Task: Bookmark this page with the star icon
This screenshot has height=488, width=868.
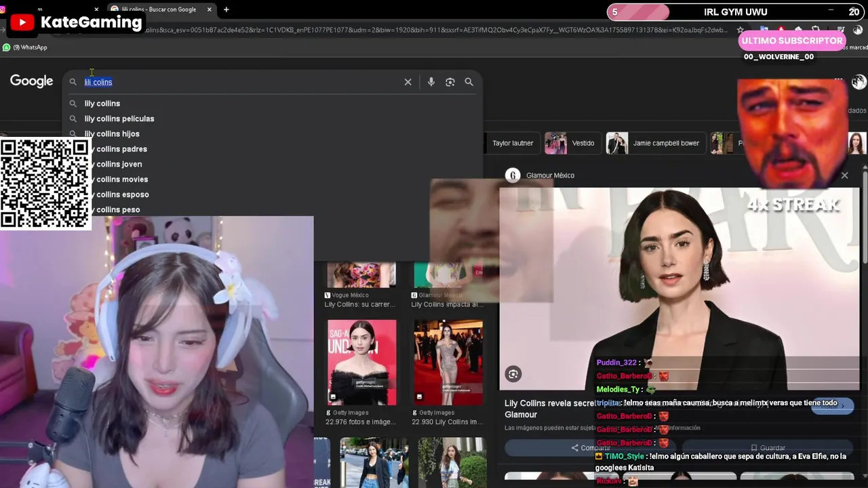Action: [741, 30]
